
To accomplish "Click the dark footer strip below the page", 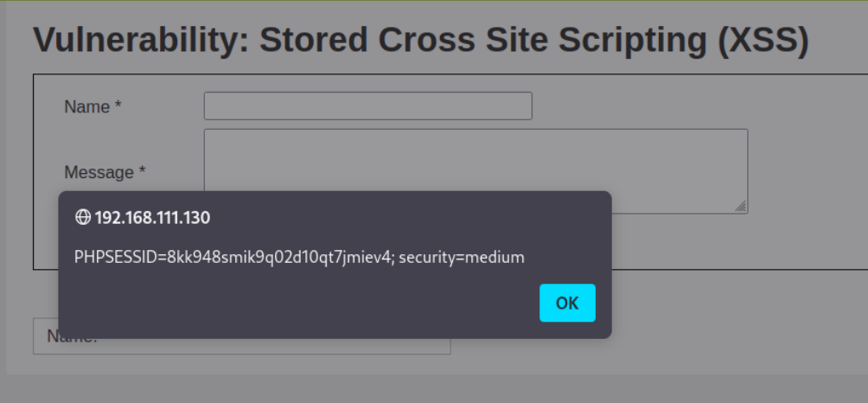I will pos(432,389).
